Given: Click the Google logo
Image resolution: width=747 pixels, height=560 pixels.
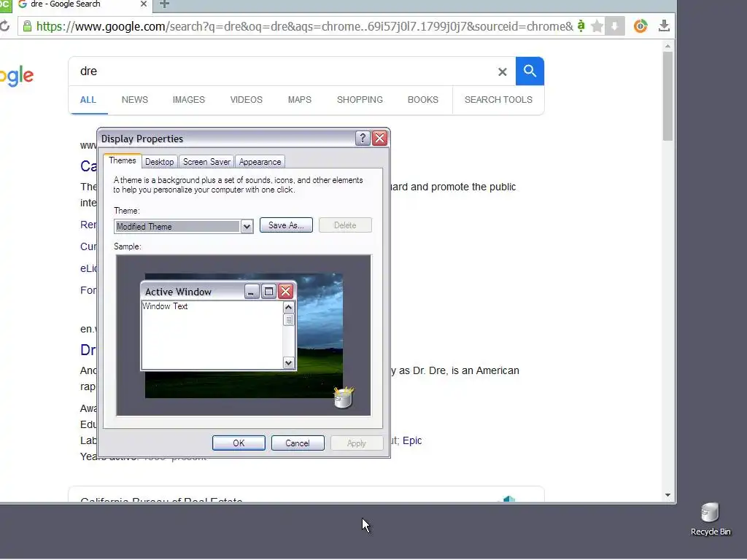Looking at the screenshot, I should [x=17, y=76].
